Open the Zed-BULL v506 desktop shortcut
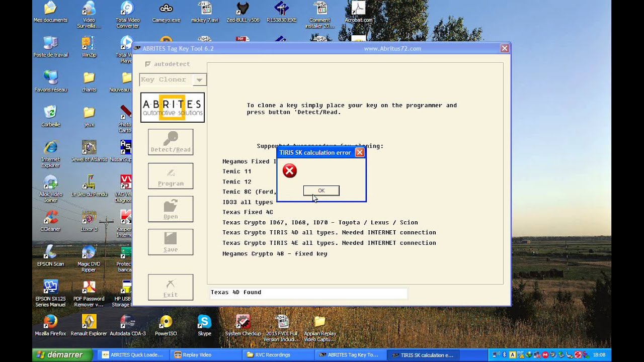The width and height of the screenshot is (644, 362). click(243, 13)
